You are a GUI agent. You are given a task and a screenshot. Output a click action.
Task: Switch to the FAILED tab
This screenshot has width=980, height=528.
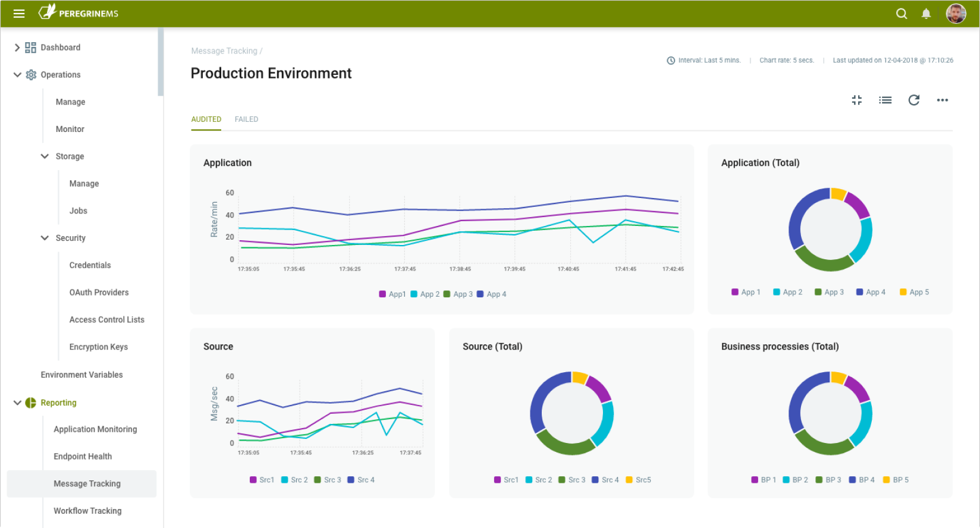click(x=246, y=120)
